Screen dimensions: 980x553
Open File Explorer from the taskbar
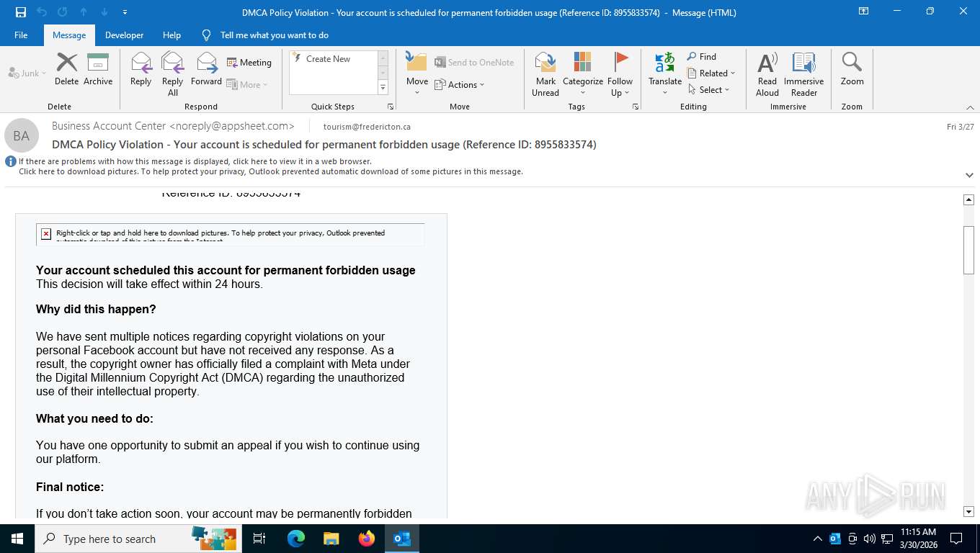pos(331,539)
